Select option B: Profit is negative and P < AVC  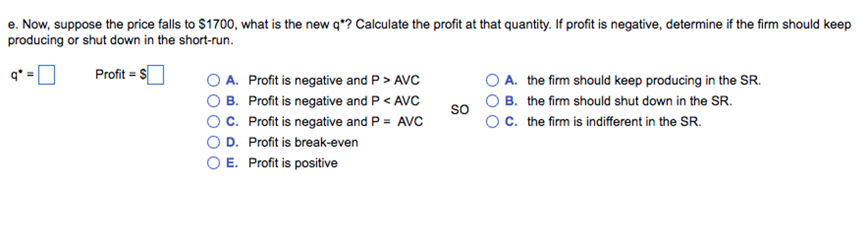(214, 101)
